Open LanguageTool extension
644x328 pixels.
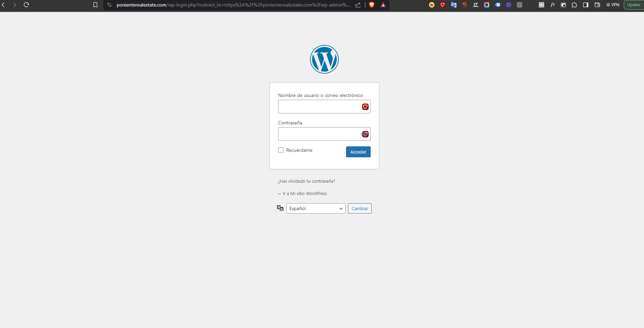click(476, 5)
